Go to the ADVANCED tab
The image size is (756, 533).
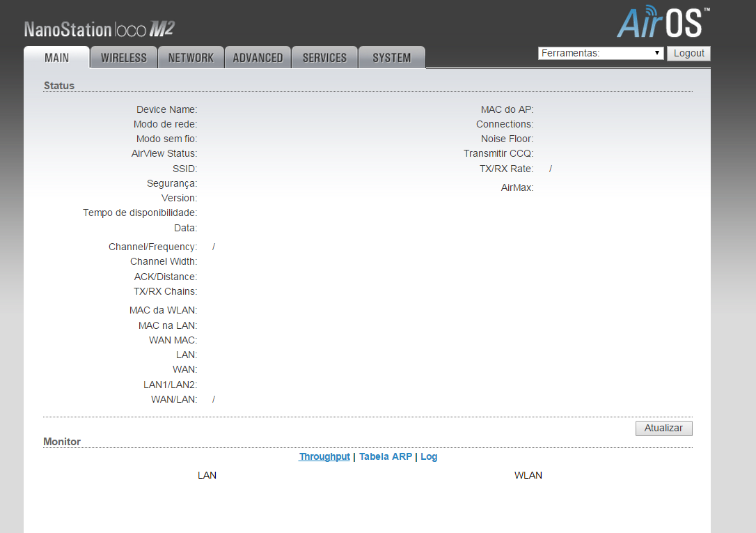(258, 57)
